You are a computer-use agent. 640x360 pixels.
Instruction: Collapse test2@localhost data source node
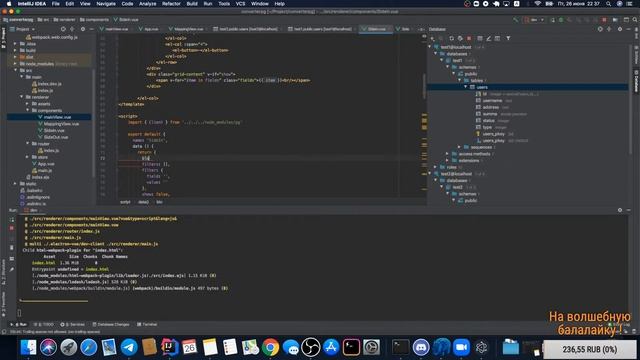coord(430,174)
